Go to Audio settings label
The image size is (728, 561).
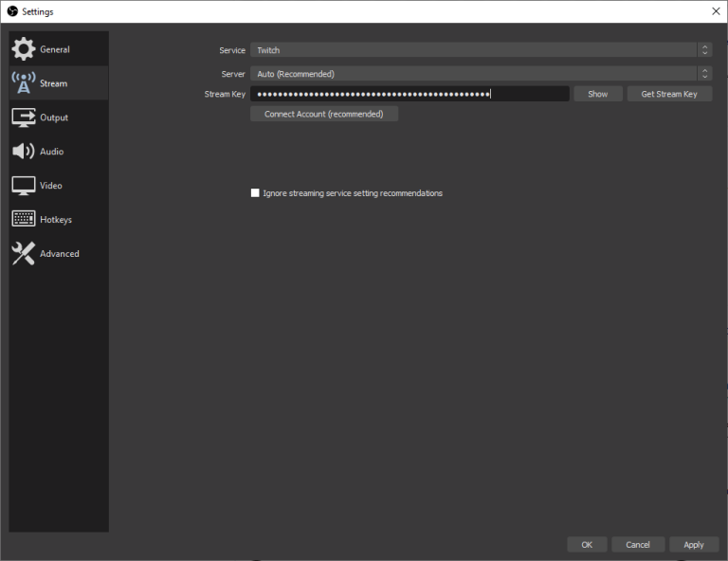51,152
